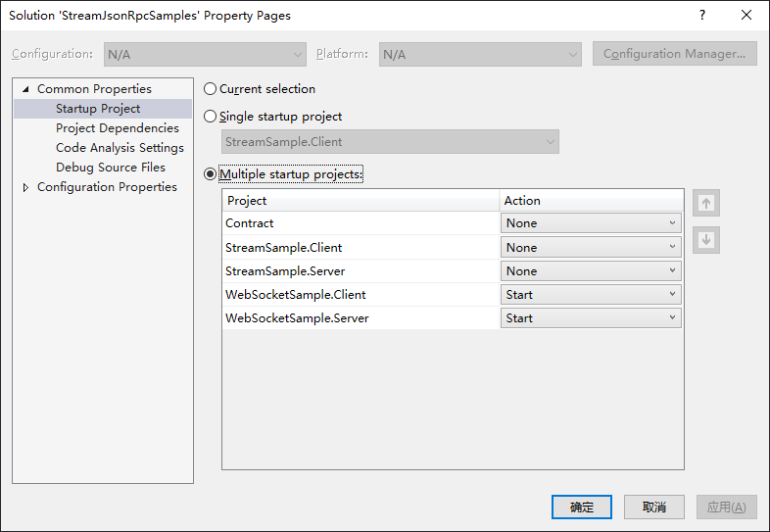Move selected project down with arrow button
This screenshot has height=532, width=770.
[706, 240]
